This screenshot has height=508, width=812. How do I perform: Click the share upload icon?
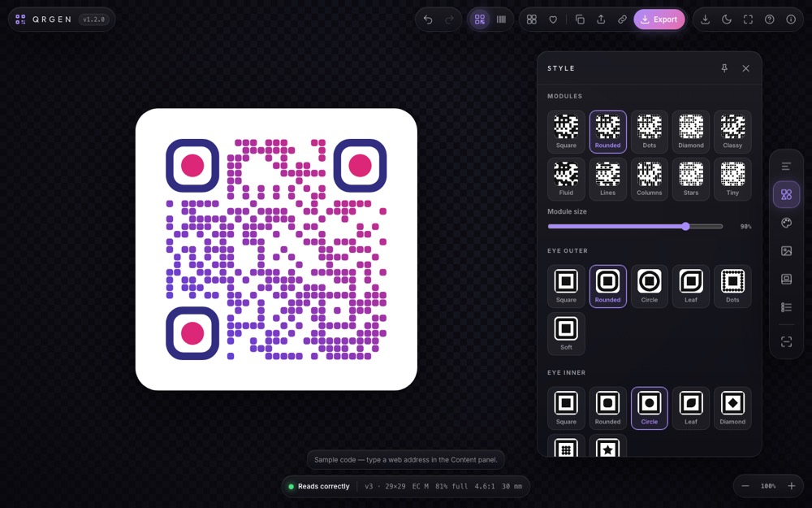coord(601,20)
